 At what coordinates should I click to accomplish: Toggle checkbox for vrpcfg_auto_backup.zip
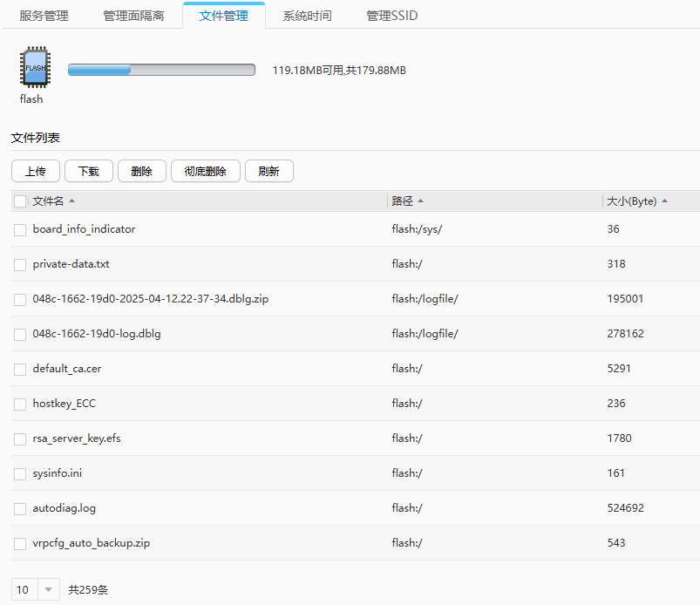click(x=20, y=543)
